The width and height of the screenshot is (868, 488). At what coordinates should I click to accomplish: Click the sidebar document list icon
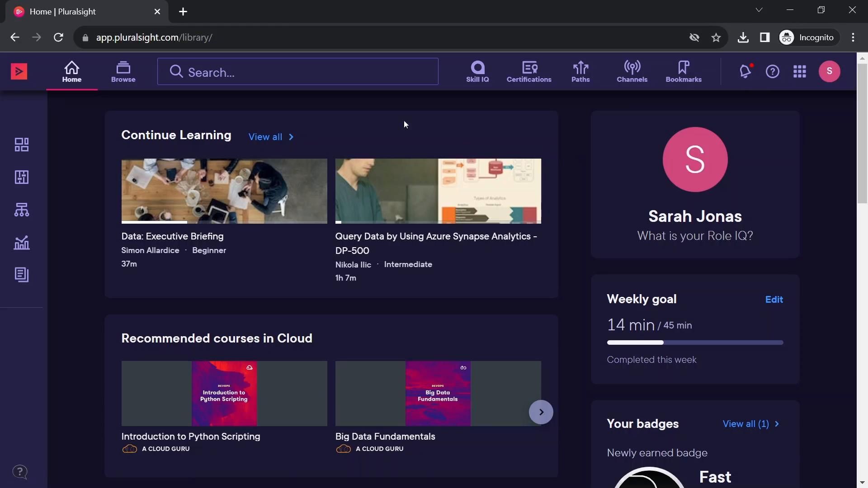tap(22, 275)
